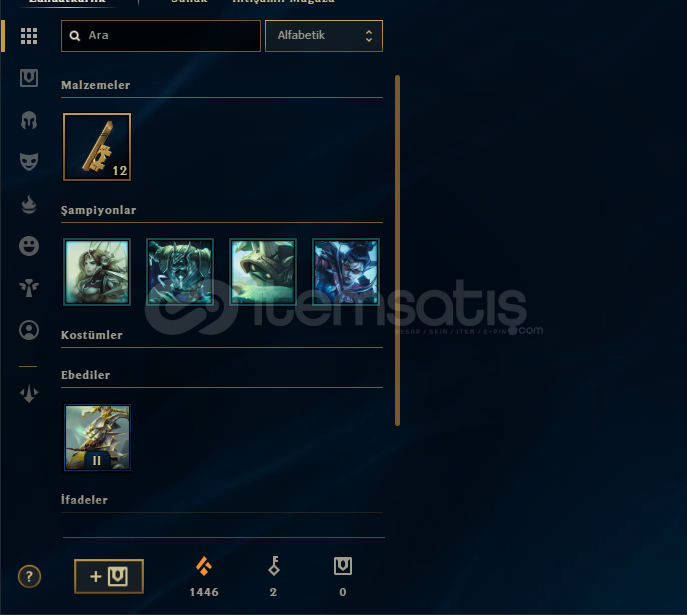Open the Alfabetik sort dropdown
The height and width of the screenshot is (615, 687).
click(324, 36)
